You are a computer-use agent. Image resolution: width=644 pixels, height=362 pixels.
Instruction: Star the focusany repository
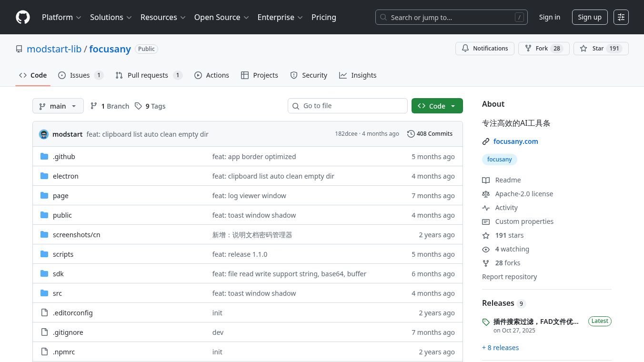click(x=593, y=49)
